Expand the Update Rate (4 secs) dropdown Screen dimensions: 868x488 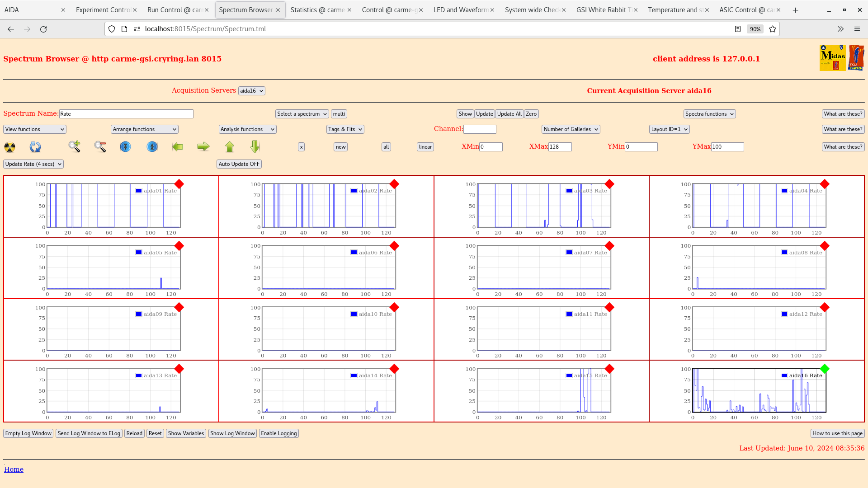[33, 164]
